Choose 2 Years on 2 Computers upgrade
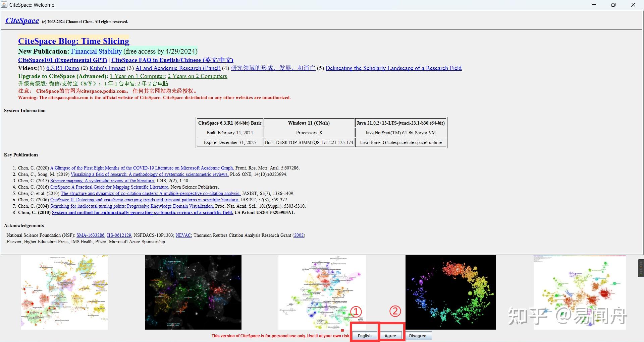This screenshot has width=644, height=342. click(197, 76)
